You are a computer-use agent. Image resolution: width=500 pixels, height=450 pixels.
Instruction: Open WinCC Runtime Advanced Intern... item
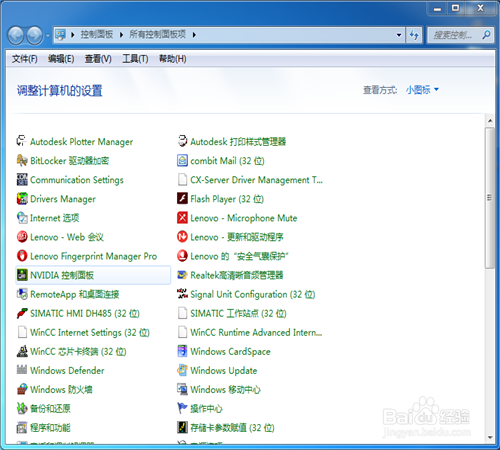[250, 332]
